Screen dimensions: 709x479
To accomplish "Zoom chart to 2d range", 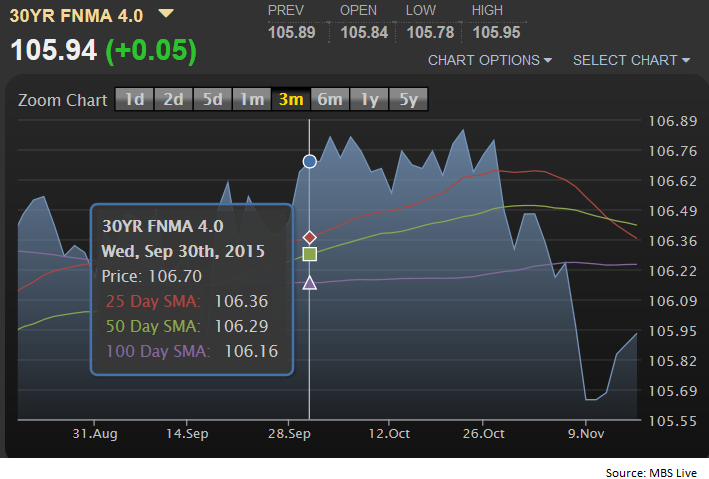I will (x=173, y=99).
